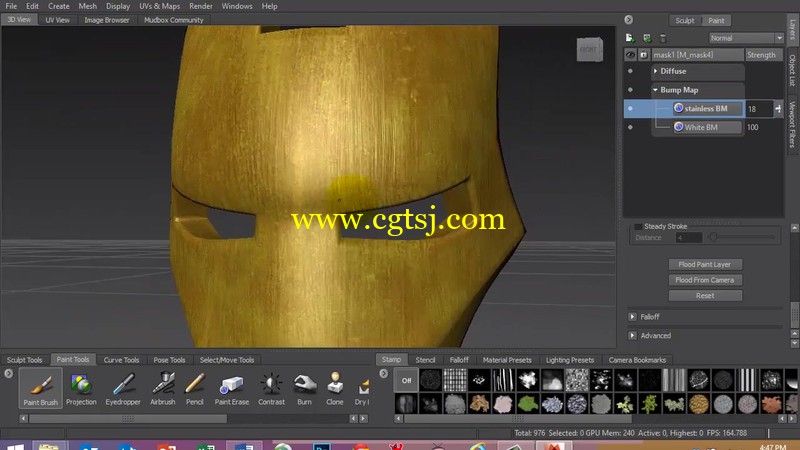Open the Curve Tools tab
800x450 pixels.
pyautogui.click(x=121, y=360)
